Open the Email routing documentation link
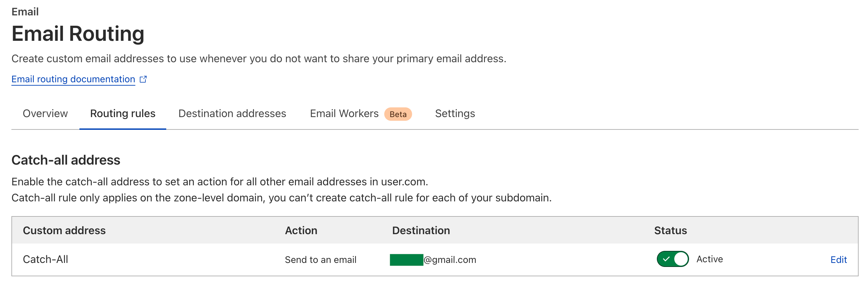868x285 pixels. 73,79
